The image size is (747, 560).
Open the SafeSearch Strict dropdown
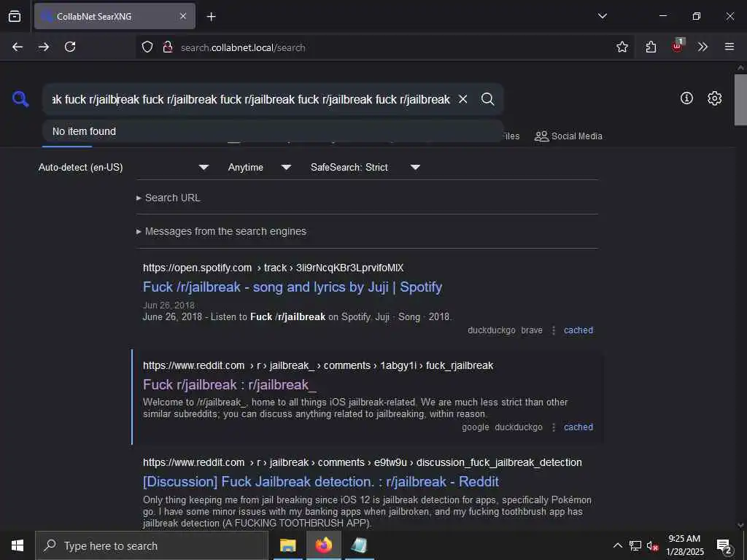[x=365, y=168]
